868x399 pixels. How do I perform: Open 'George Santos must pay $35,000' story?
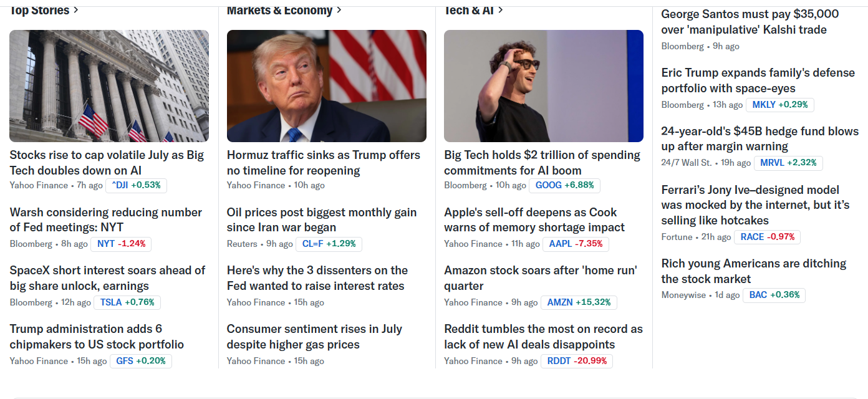(750, 22)
